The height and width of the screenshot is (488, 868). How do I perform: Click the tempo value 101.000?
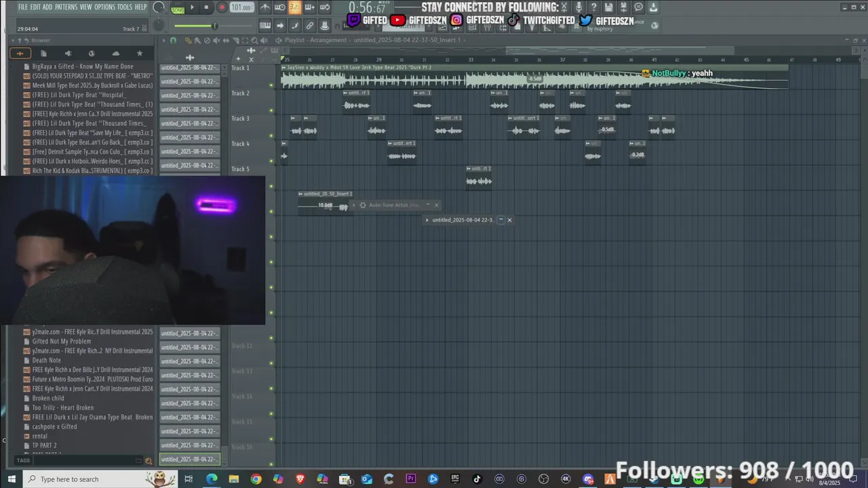(x=241, y=7)
